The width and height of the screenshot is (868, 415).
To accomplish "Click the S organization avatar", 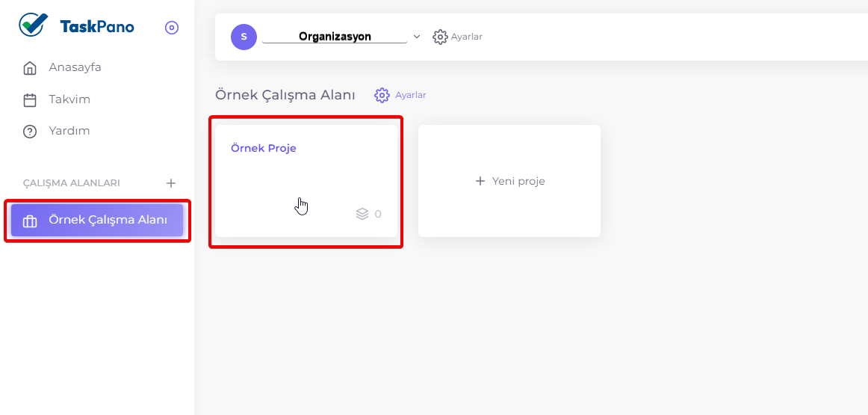I will coord(244,37).
